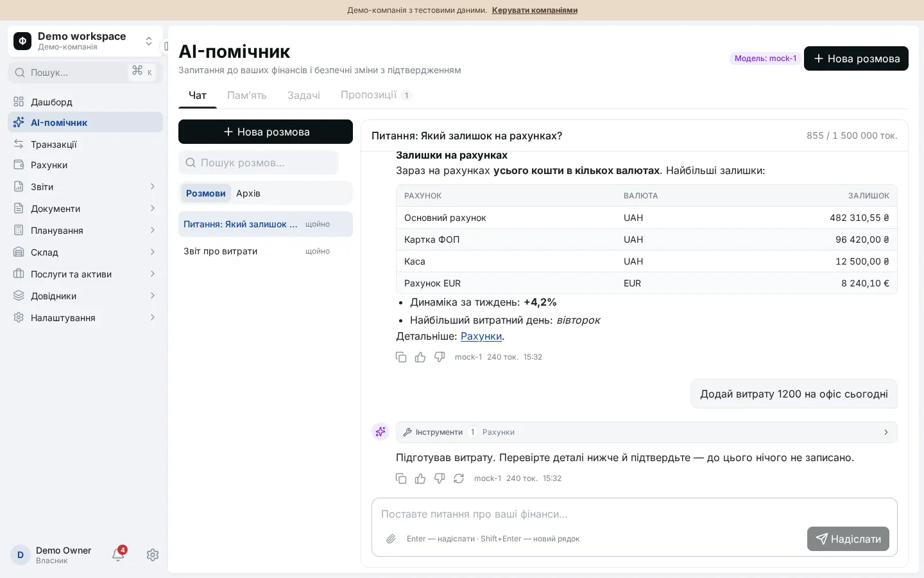Copy the first assistant reply about balances
Viewport: 924px width, 578px height.
point(401,357)
